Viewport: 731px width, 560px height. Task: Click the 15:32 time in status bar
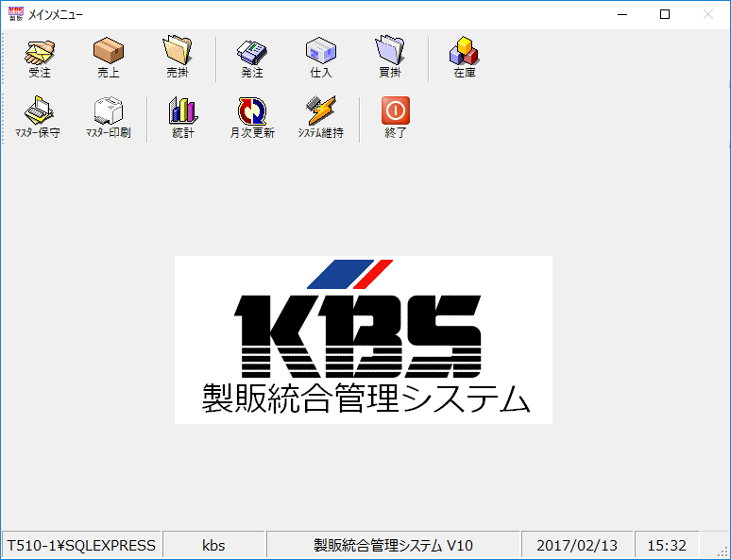pyautogui.click(x=667, y=545)
